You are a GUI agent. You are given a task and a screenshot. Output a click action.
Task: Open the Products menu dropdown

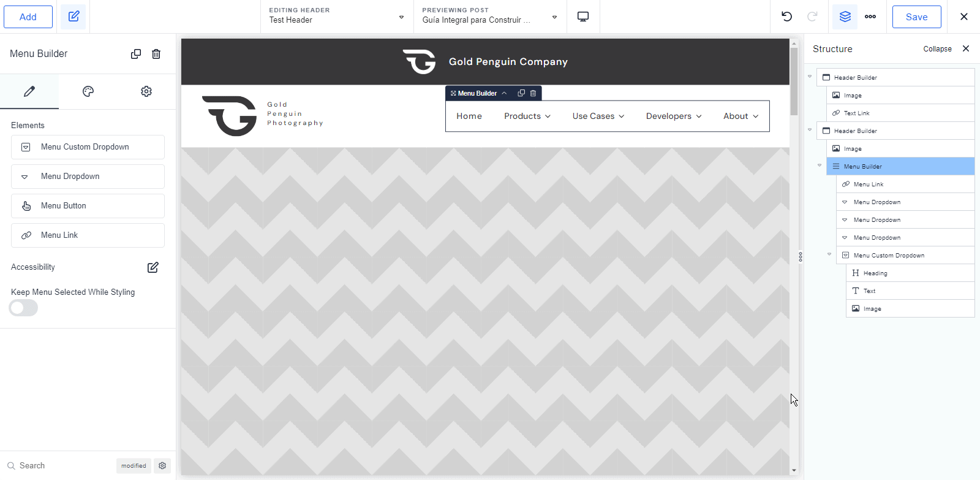[x=527, y=116]
